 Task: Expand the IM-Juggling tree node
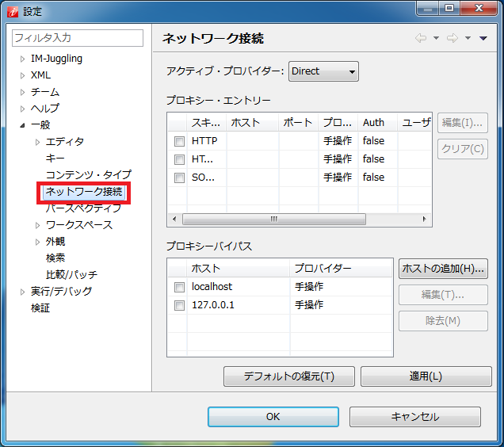pyautogui.click(x=22, y=59)
